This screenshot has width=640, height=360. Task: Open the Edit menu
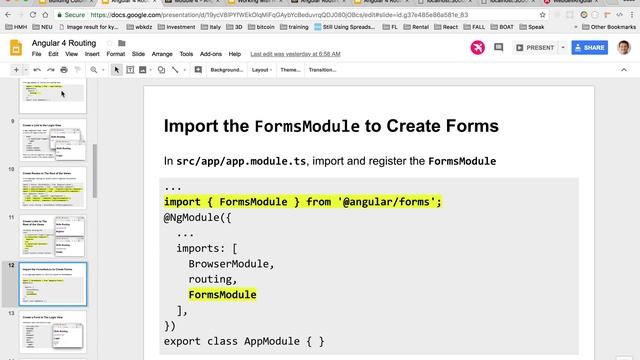pos(53,54)
